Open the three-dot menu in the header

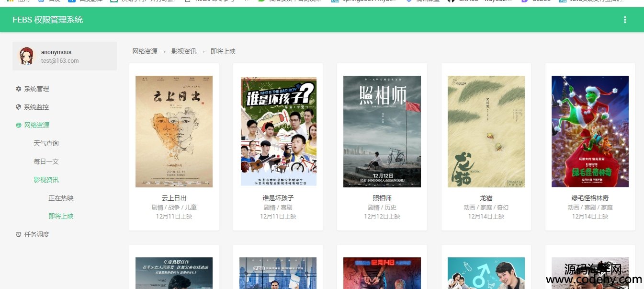pos(624,20)
